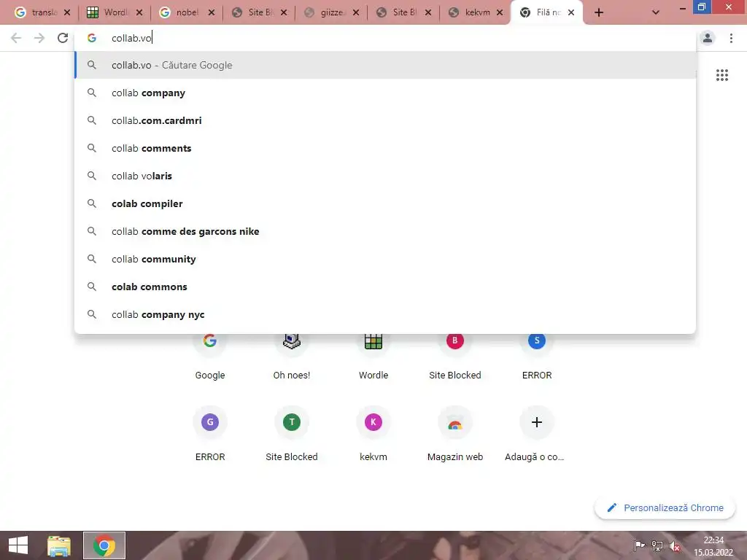
Task: Click the Chrome taskbar icon
Action: tap(104, 545)
